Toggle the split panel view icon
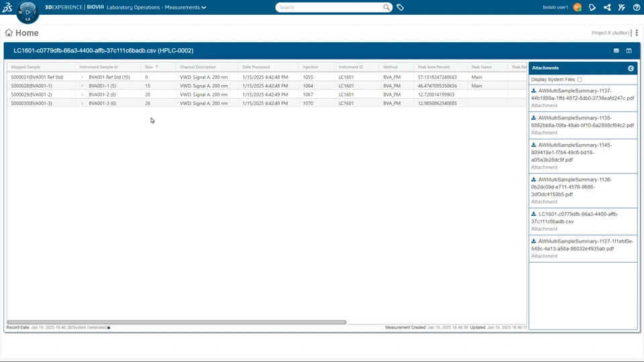The image size is (644, 362). (629, 50)
